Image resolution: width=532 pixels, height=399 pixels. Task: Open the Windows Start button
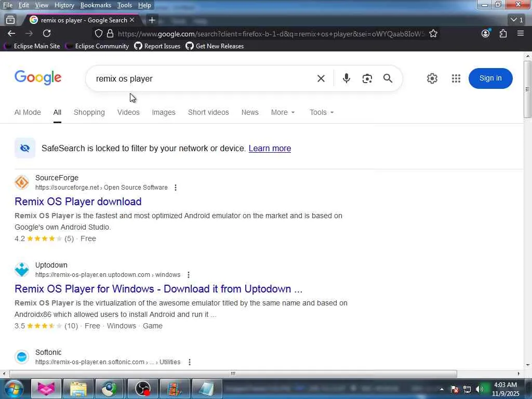(14, 389)
